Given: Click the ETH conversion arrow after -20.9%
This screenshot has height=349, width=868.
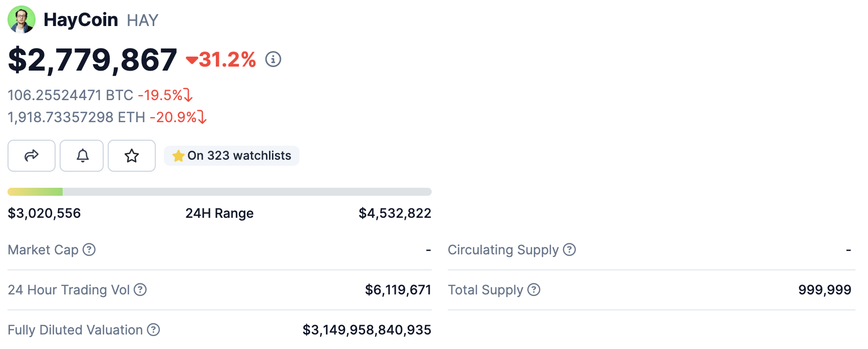Looking at the screenshot, I should click(x=202, y=117).
